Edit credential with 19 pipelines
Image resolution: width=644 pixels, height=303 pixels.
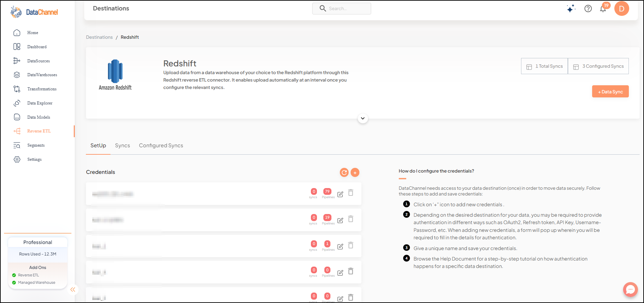tap(340, 220)
